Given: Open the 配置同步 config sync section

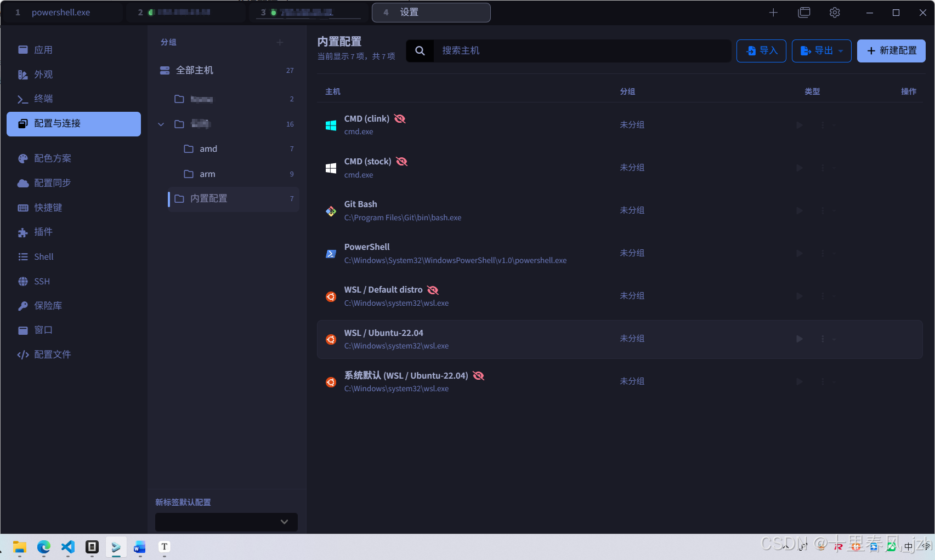Looking at the screenshot, I should (x=73, y=183).
